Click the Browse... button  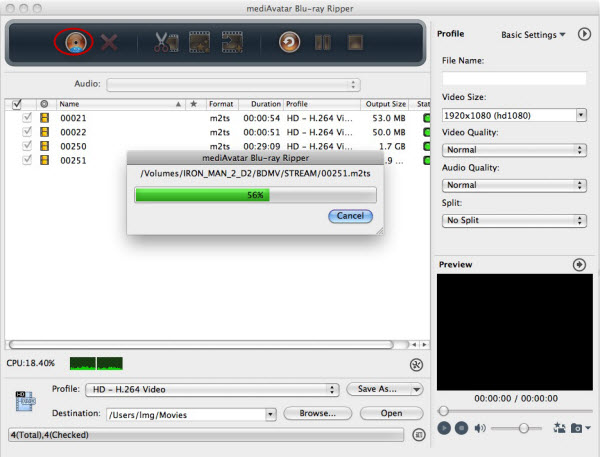(318, 413)
